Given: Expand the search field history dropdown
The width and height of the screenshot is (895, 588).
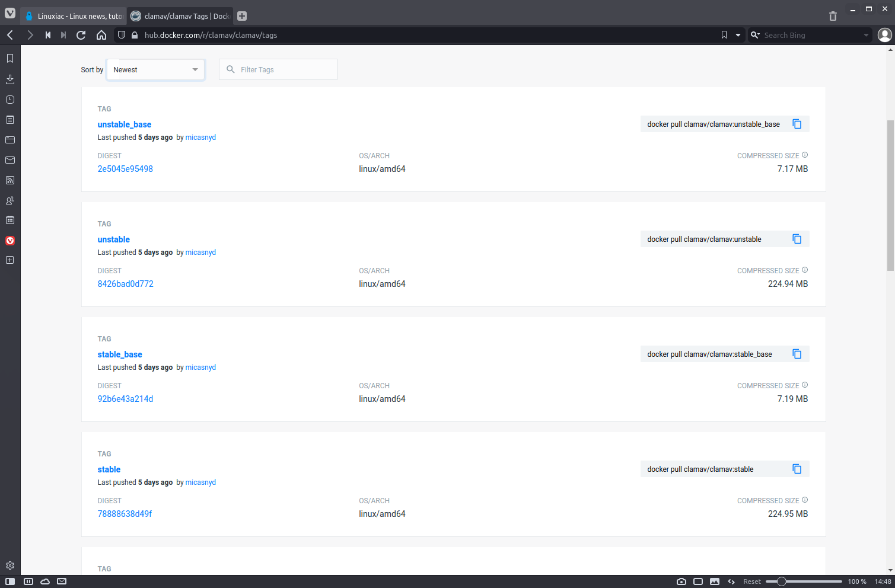Looking at the screenshot, I should pyautogui.click(x=866, y=35).
